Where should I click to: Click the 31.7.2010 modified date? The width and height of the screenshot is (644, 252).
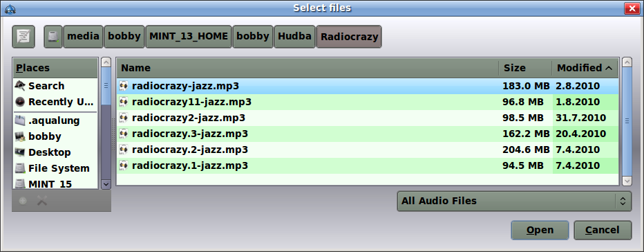580,118
